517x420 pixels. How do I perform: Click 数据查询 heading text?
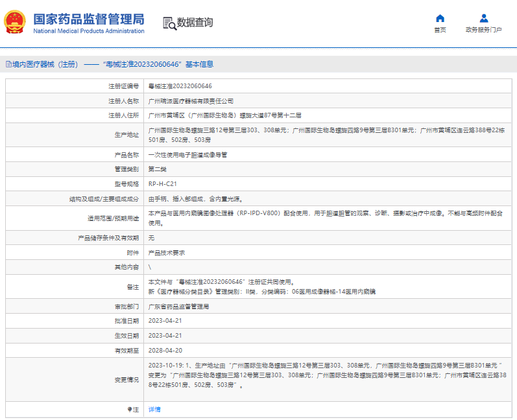[195, 23]
